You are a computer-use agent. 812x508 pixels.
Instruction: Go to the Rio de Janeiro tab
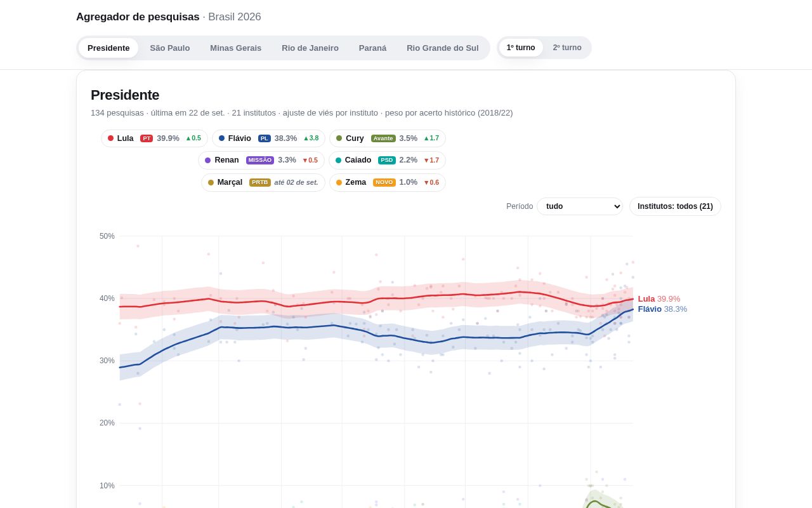pyautogui.click(x=310, y=48)
